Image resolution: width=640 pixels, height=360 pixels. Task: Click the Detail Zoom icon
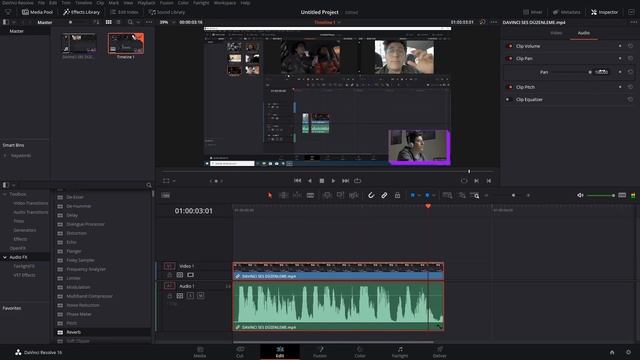coord(462,196)
